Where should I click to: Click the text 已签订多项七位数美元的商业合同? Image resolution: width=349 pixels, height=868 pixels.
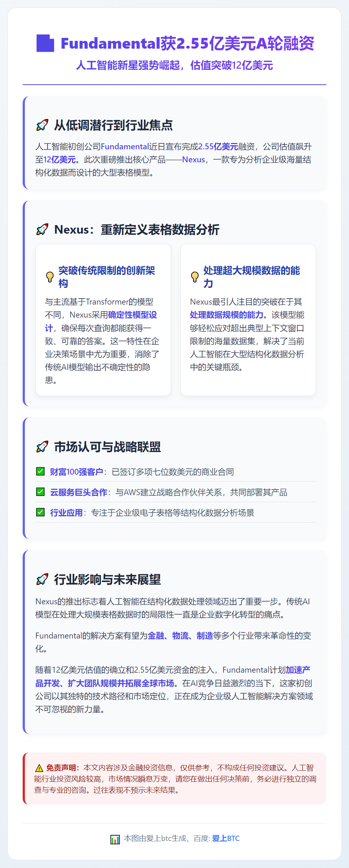[x=173, y=472]
